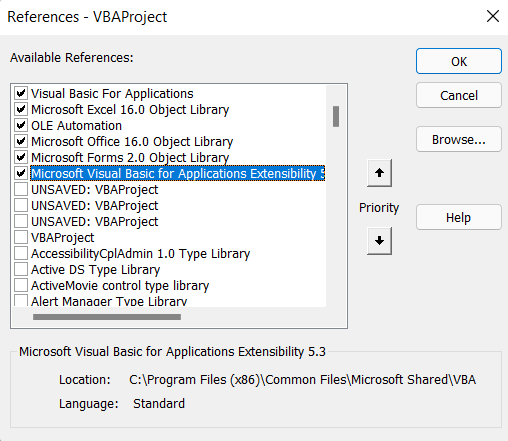Check the plain VBAProject reference checkbox

(x=21, y=237)
